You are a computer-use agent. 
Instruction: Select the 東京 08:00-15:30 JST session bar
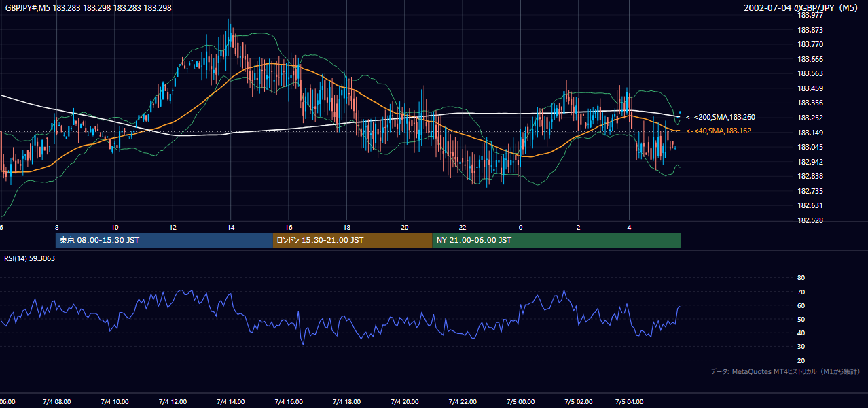(x=164, y=240)
